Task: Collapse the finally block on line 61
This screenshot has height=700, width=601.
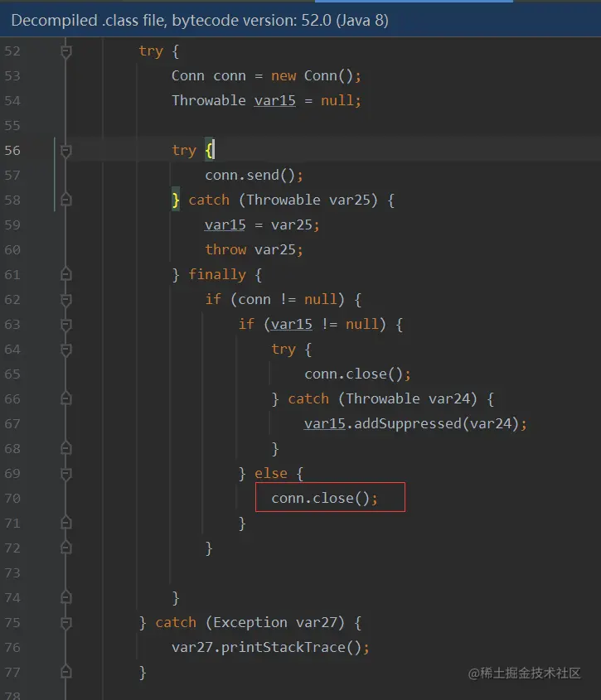Action: click(x=65, y=274)
